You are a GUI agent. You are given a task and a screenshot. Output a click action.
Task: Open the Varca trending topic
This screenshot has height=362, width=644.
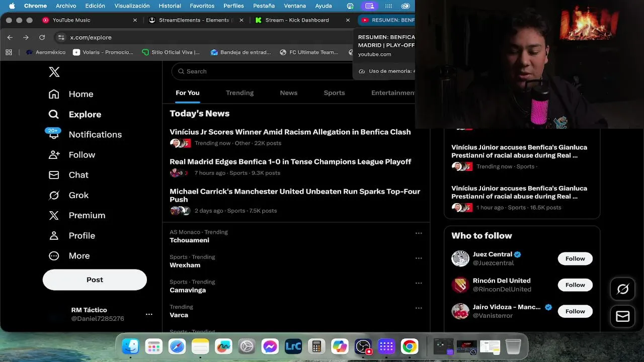179,315
